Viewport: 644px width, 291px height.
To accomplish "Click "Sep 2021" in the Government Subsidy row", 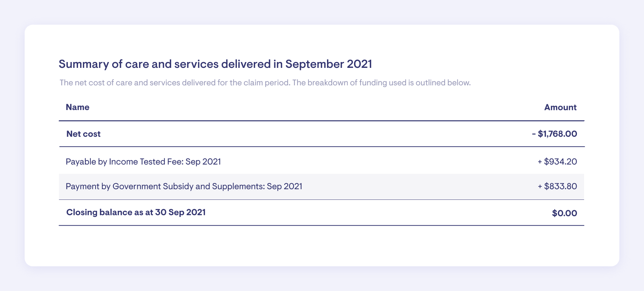I will pyautogui.click(x=285, y=186).
